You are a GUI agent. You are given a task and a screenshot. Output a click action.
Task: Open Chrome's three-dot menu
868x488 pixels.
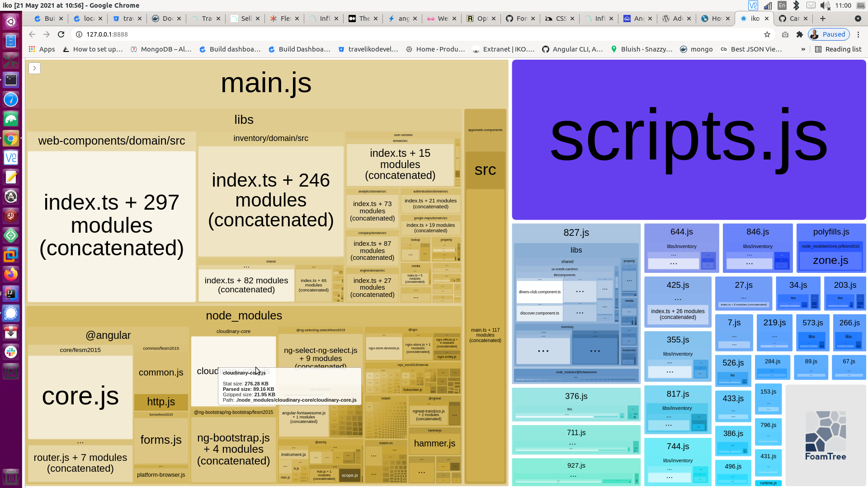pos(859,34)
